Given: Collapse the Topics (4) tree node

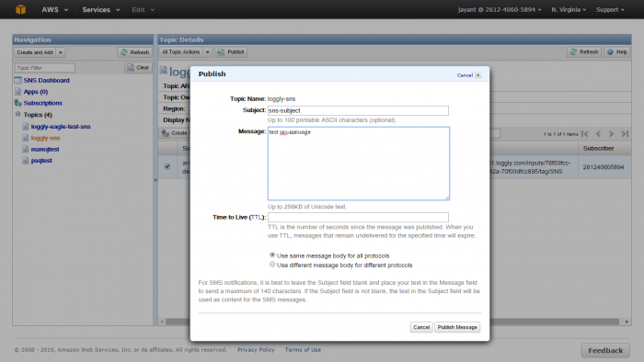Looking at the screenshot, I should [18, 114].
